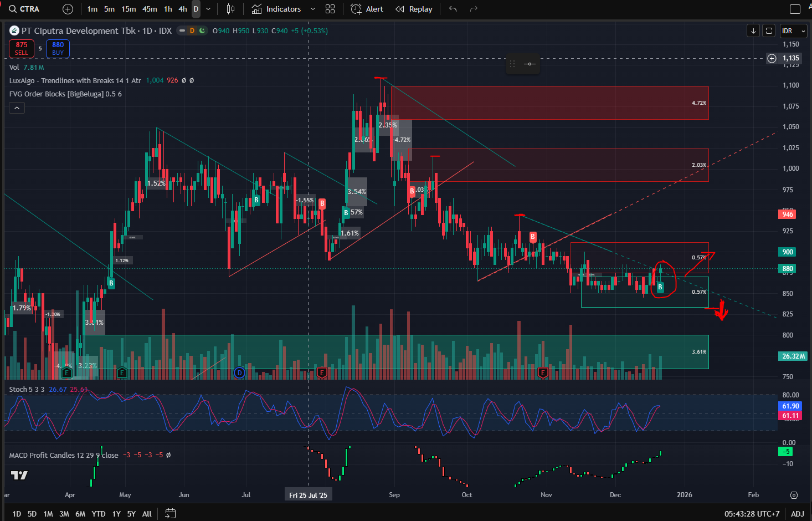Undo the last chart action
The width and height of the screenshot is (812, 521).
pos(453,9)
